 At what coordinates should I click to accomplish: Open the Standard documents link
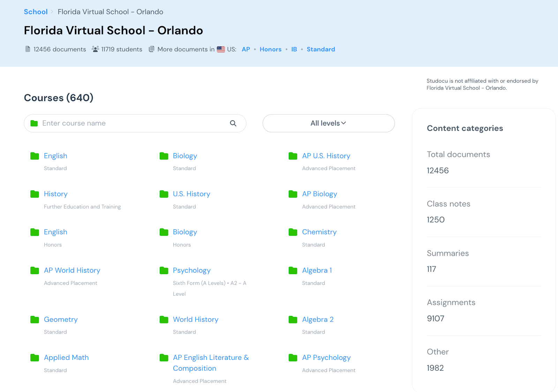(x=321, y=49)
